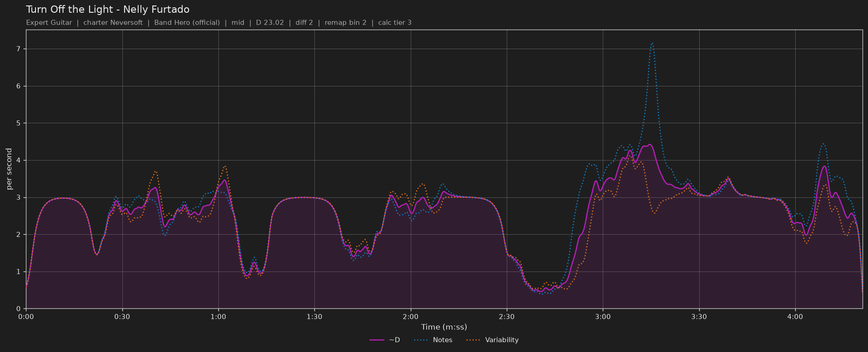This screenshot has height=352, width=868.
Task: Click the y-axis tick label "5"
Action: pyautogui.click(x=19, y=123)
